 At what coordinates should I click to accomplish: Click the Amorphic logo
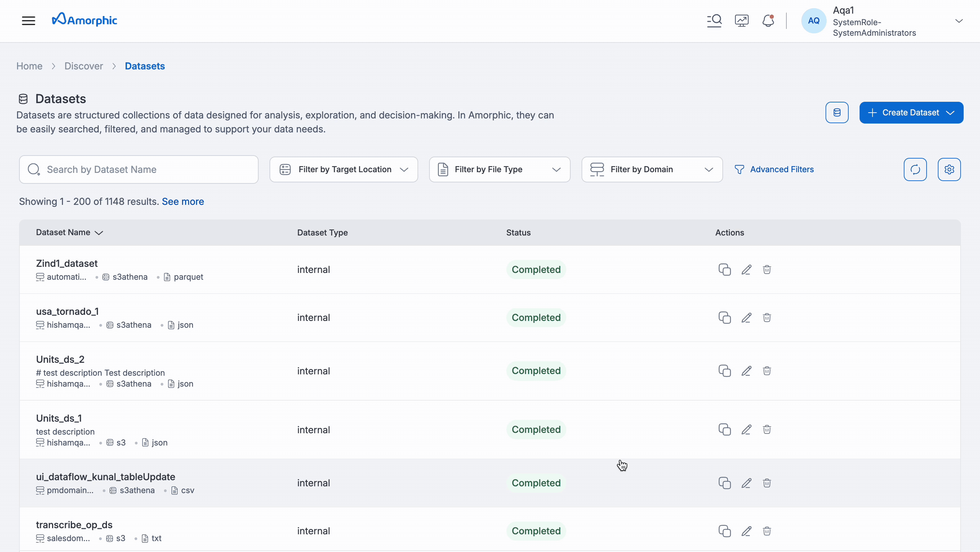coord(84,19)
